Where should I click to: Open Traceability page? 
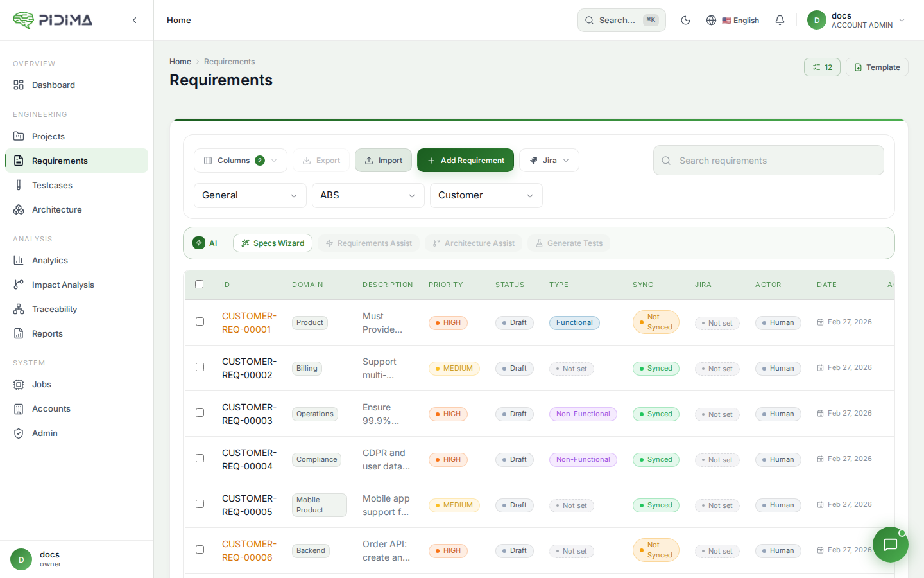pyautogui.click(x=77, y=309)
